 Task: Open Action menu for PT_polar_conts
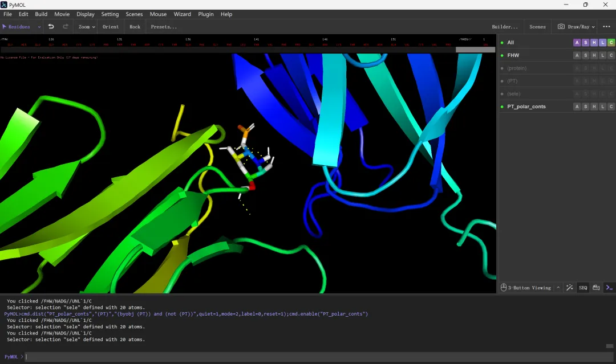click(x=577, y=107)
